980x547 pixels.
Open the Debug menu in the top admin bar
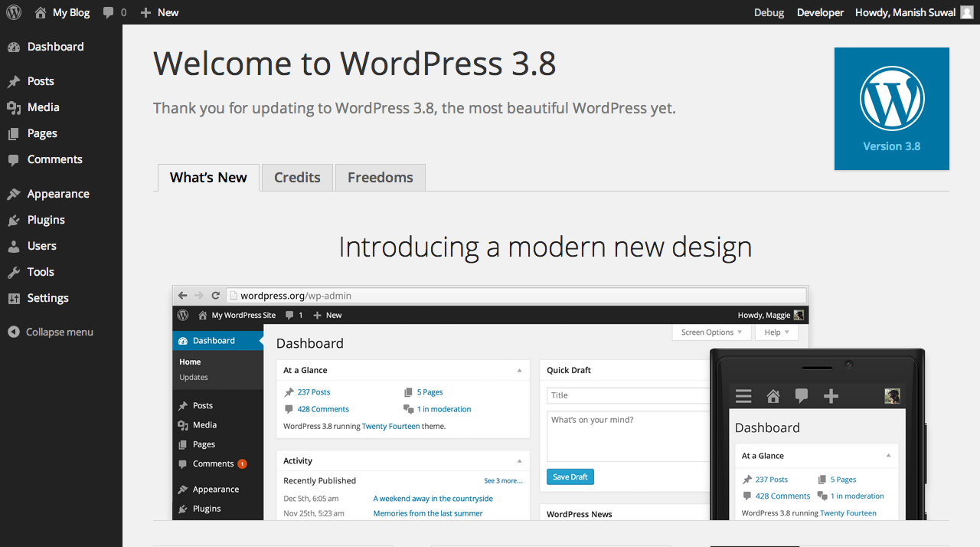click(769, 12)
